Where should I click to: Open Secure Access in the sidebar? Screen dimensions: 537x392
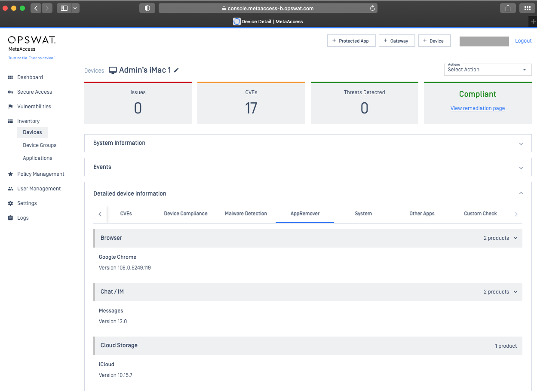click(x=34, y=92)
